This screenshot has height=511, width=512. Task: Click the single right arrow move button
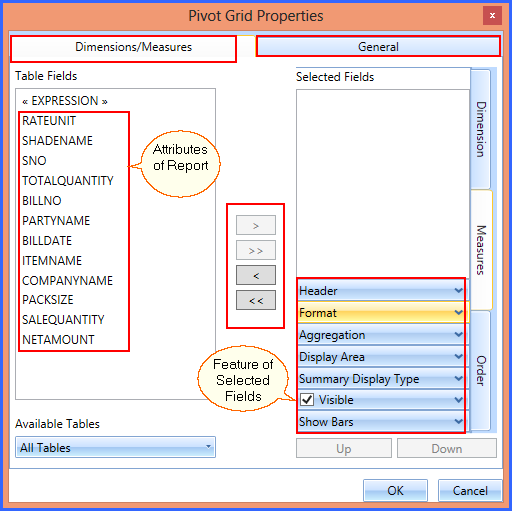coord(256,225)
